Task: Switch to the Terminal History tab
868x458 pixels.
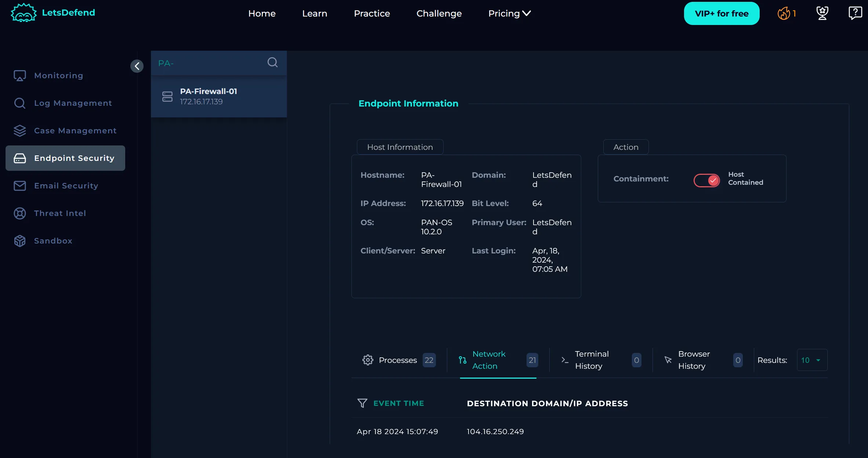Action: tap(592, 360)
